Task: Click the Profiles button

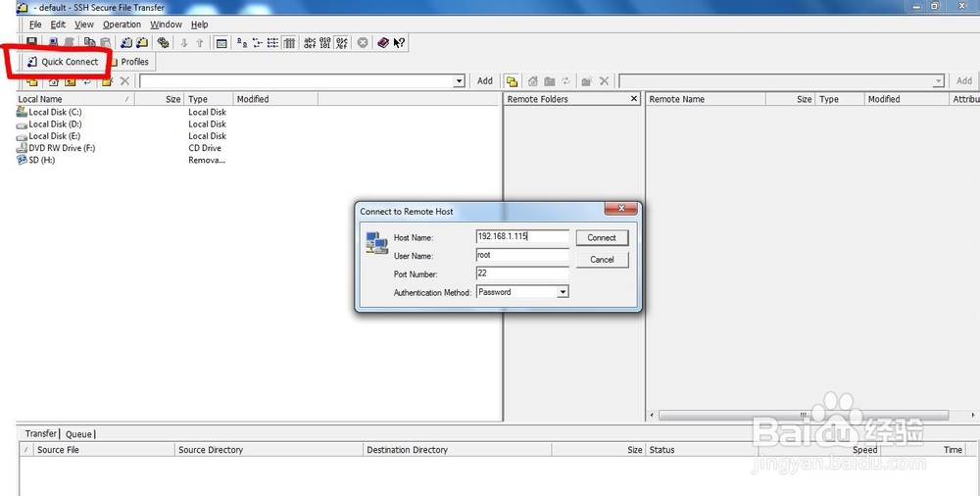Action: click(x=130, y=62)
